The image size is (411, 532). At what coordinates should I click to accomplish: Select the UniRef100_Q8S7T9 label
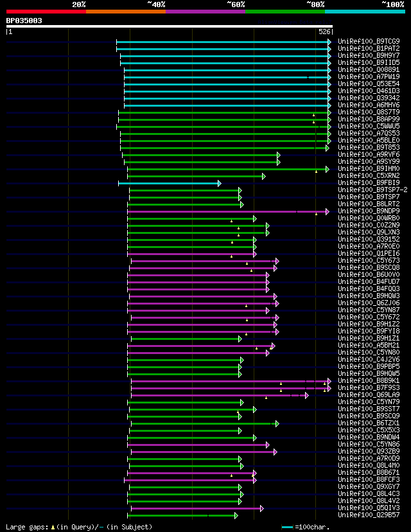(x=369, y=112)
